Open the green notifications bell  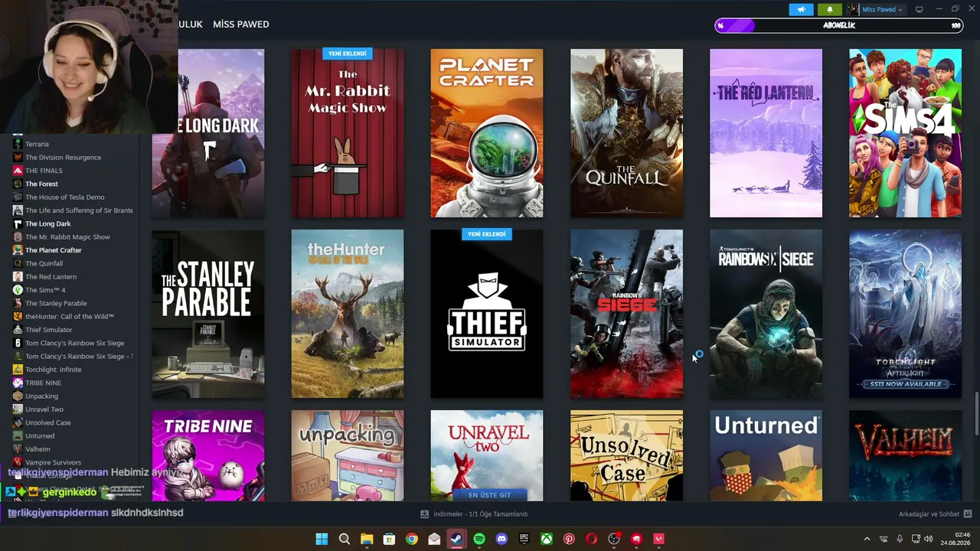[829, 9]
